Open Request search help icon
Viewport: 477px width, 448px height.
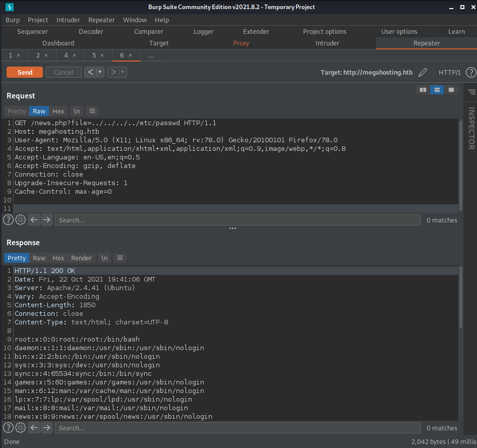tap(8, 220)
